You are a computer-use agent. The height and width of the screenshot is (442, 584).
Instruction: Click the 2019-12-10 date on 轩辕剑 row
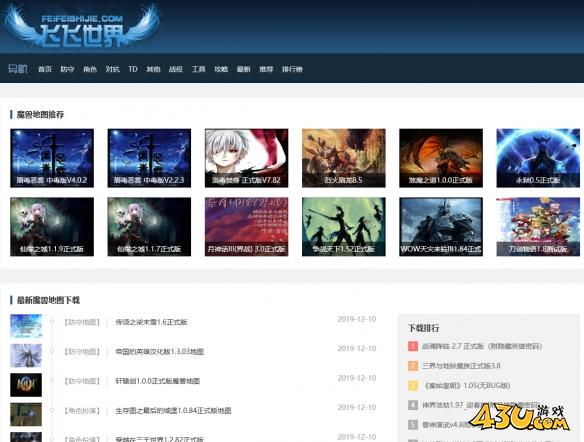tap(357, 378)
